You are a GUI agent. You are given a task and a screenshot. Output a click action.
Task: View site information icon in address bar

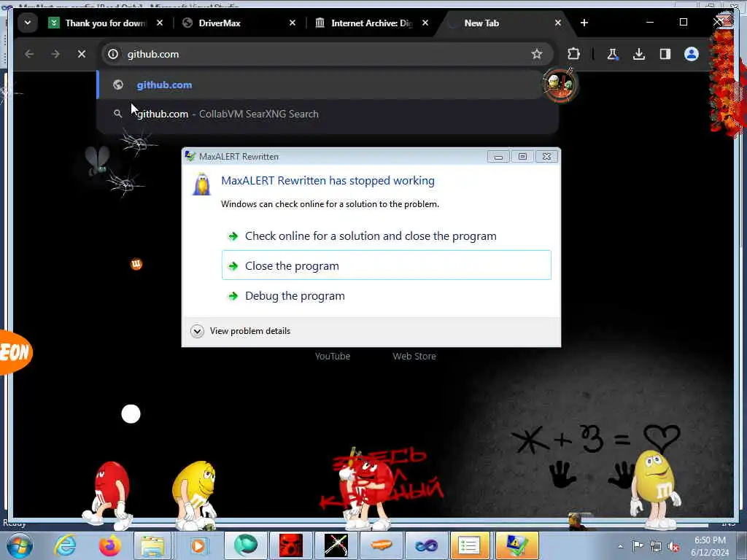(113, 54)
